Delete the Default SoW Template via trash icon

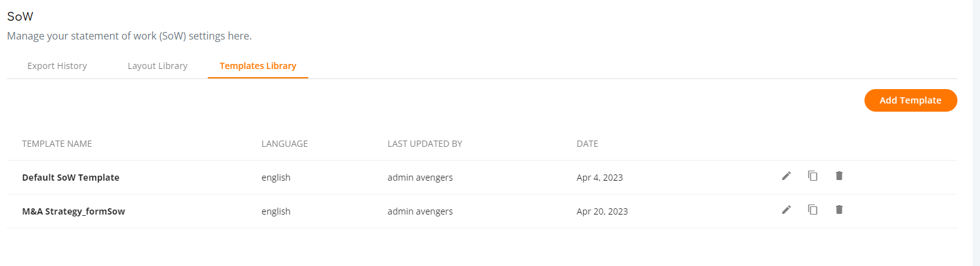[x=839, y=176]
